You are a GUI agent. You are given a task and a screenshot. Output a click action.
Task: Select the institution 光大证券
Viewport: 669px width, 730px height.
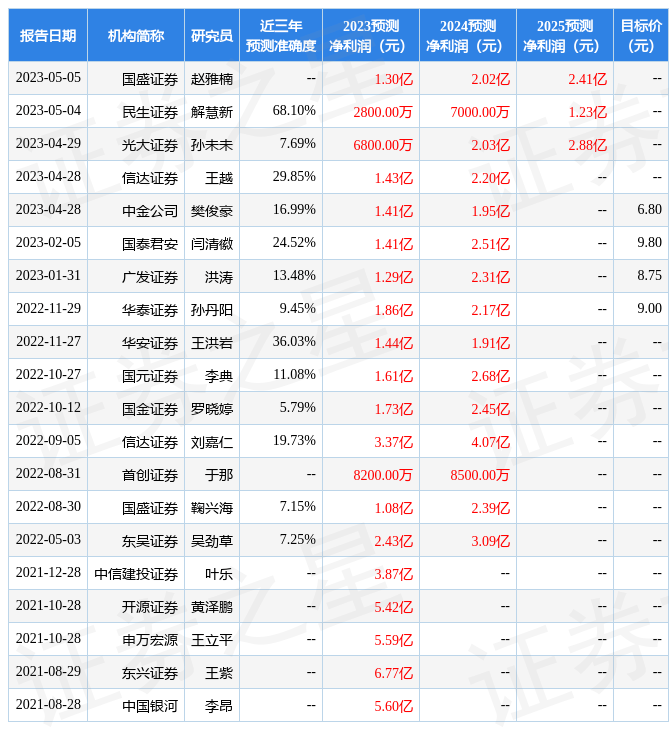tap(150, 145)
